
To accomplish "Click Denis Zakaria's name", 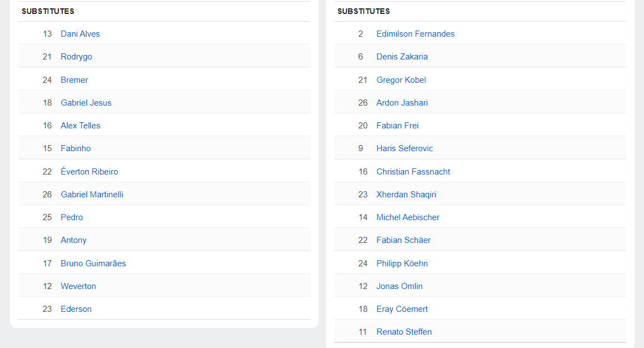I will point(402,57).
